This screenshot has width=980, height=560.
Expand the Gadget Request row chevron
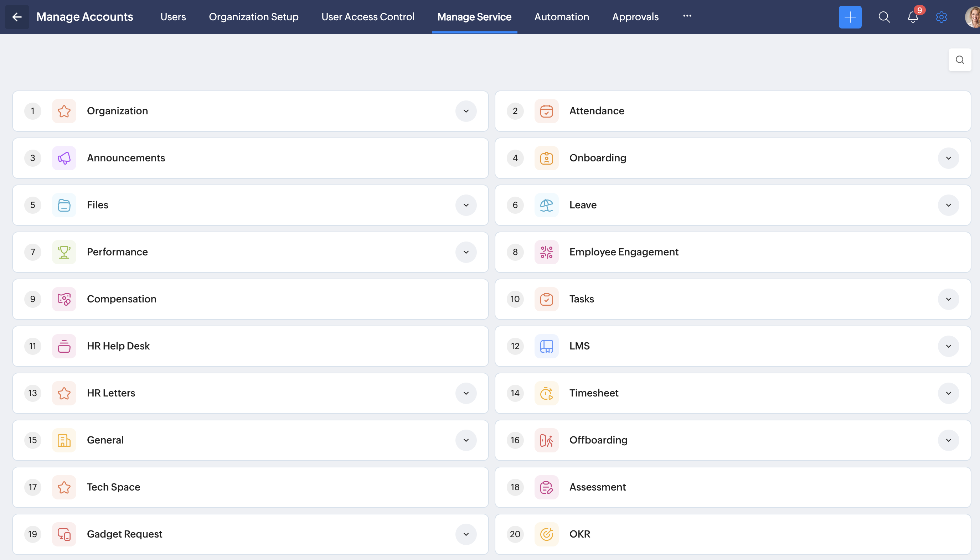(x=465, y=534)
